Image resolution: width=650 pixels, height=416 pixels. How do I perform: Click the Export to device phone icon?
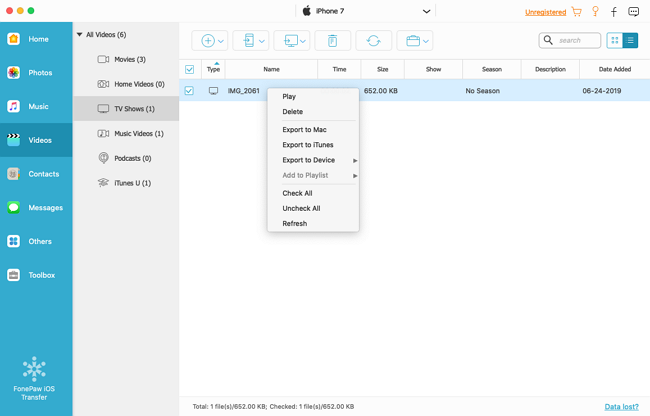(x=249, y=41)
